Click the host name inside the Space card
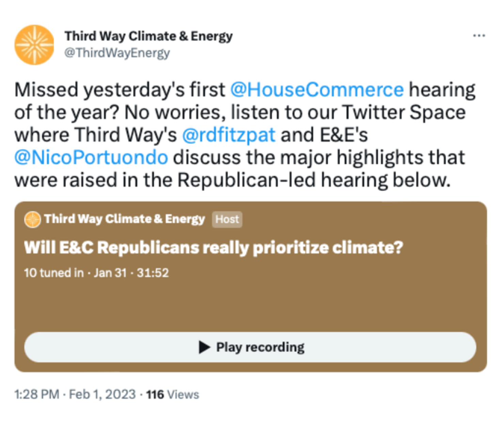 point(124,219)
